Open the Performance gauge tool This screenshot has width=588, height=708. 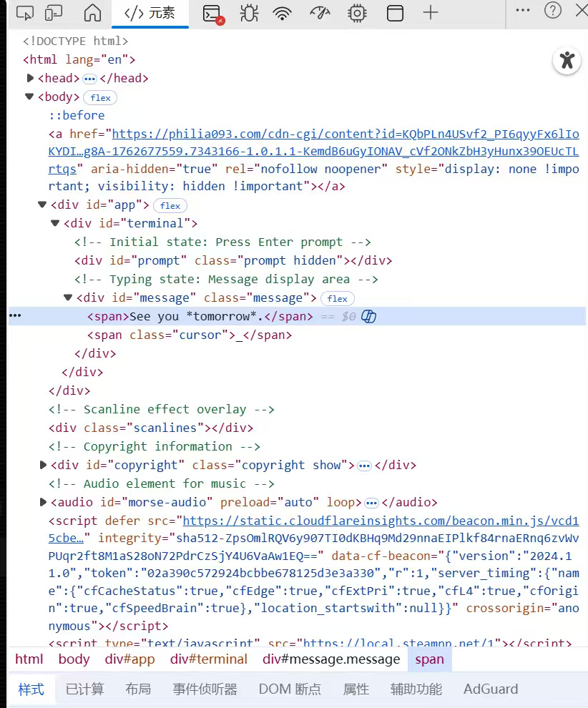pos(320,13)
